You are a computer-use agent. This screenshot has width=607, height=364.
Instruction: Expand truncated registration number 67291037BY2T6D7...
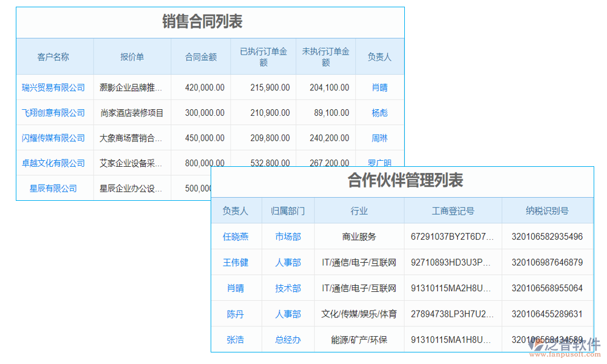tap(452, 237)
